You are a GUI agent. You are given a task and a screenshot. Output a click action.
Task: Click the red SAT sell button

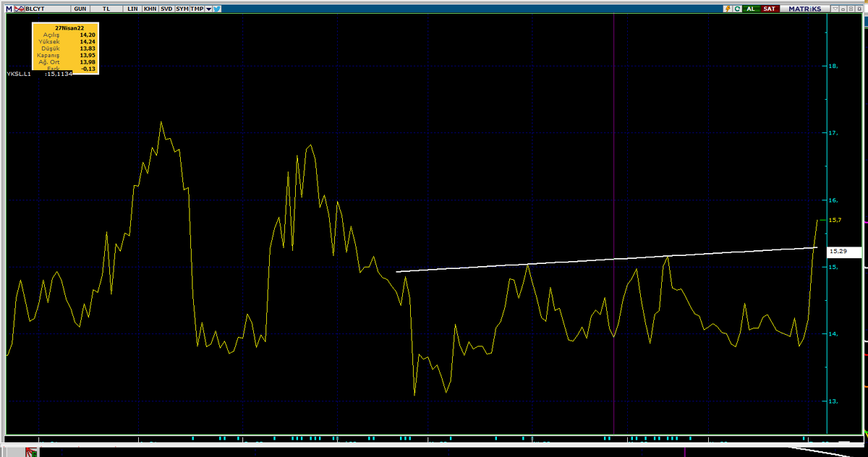[769, 9]
